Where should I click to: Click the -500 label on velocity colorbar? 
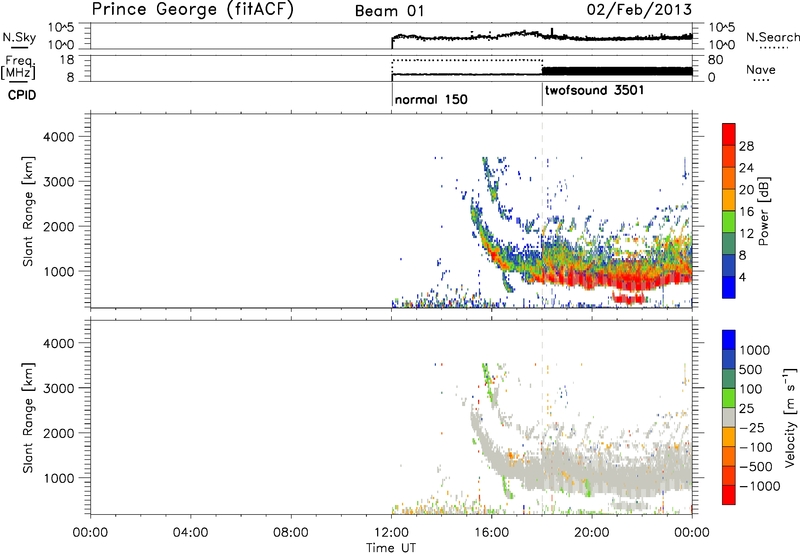pos(756,467)
